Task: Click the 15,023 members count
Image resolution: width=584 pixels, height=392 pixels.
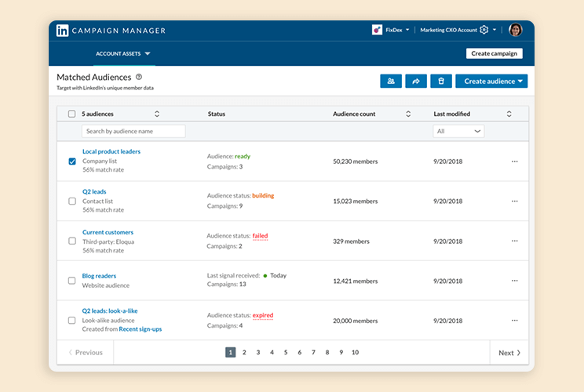Action: point(356,201)
